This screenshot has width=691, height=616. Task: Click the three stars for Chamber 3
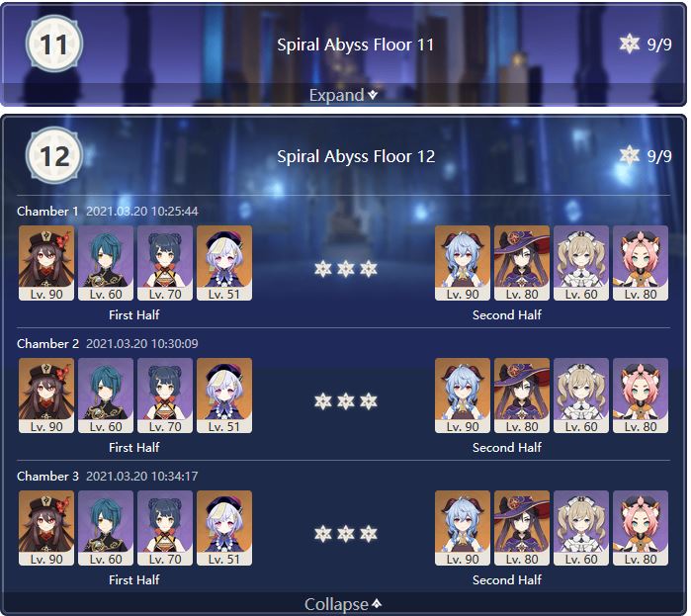(346, 534)
